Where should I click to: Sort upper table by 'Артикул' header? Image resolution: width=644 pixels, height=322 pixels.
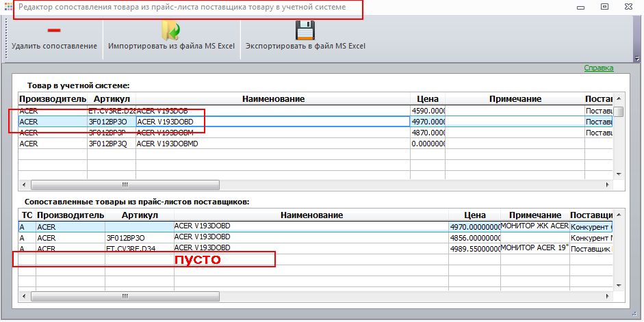click(112, 99)
